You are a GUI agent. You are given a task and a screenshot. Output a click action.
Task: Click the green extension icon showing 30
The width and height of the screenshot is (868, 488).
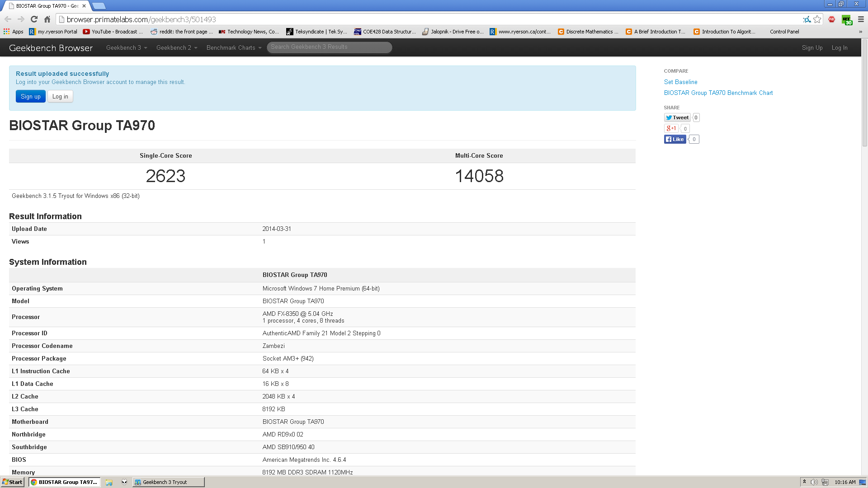click(847, 20)
